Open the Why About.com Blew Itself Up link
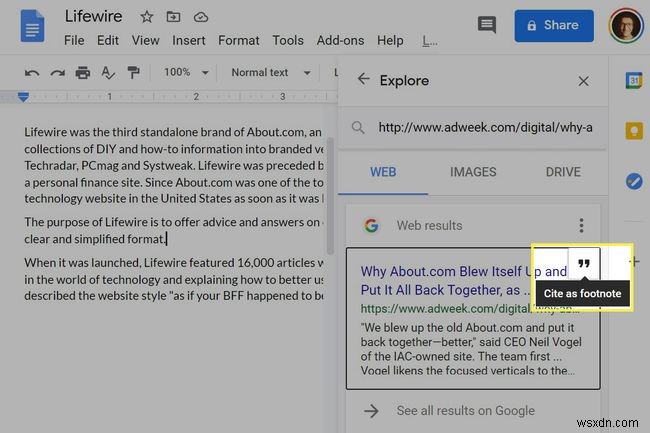The width and height of the screenshot is (650, 433). 464,281
